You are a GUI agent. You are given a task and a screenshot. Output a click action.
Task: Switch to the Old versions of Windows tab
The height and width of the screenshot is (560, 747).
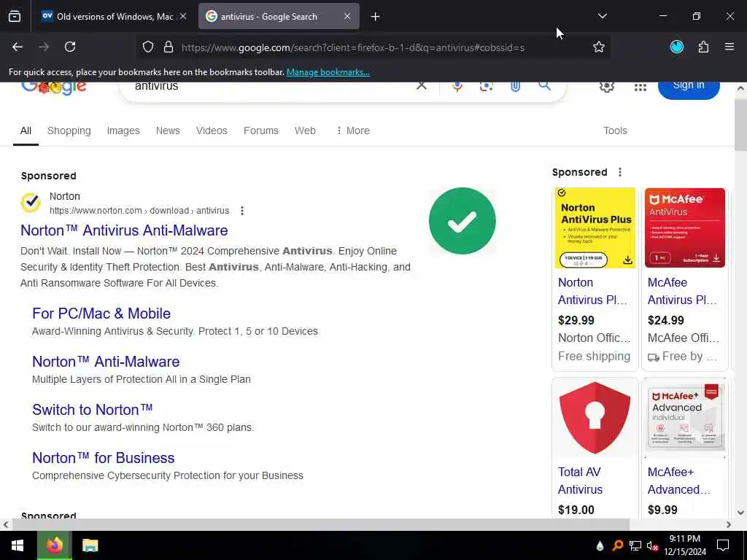(x=115, y=17)
